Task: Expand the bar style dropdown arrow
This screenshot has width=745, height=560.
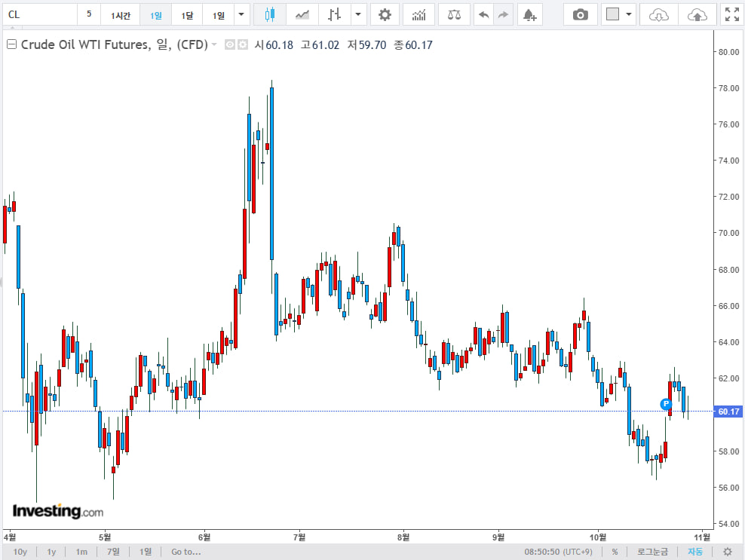Action: coord(357,14)
